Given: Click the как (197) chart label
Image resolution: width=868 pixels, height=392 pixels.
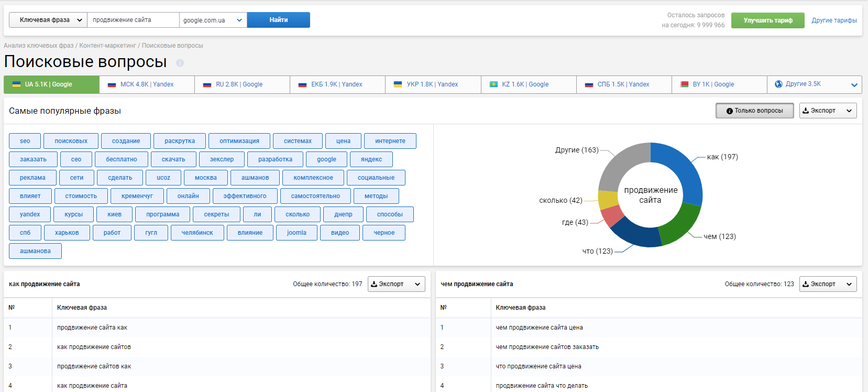Looking at the screenshot, I should click(x=722, y=157).
